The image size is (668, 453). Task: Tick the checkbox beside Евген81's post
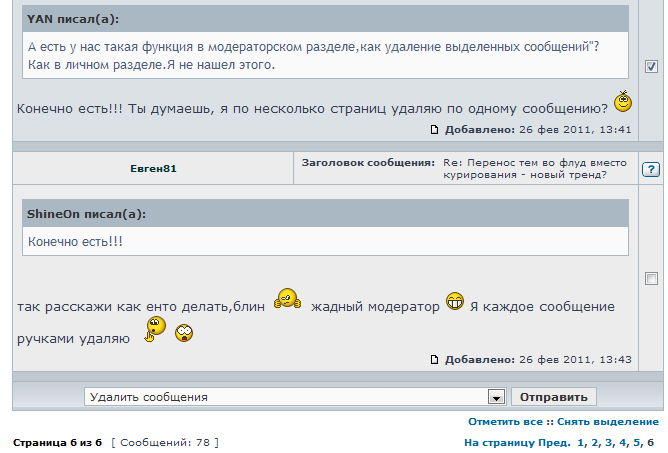[651, 279]
